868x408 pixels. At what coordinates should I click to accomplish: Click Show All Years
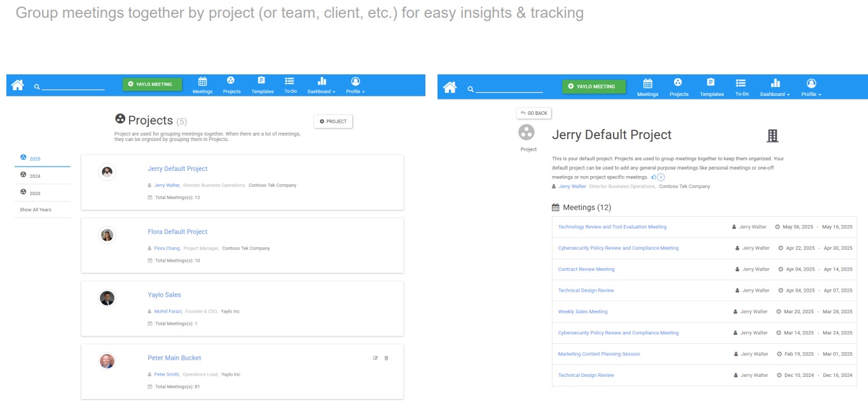(36, 210)
